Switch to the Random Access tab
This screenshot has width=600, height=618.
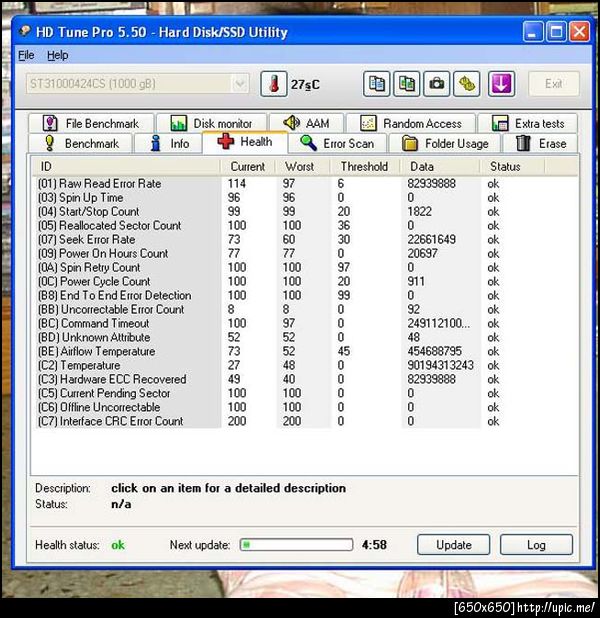click(x=411, y=123)
